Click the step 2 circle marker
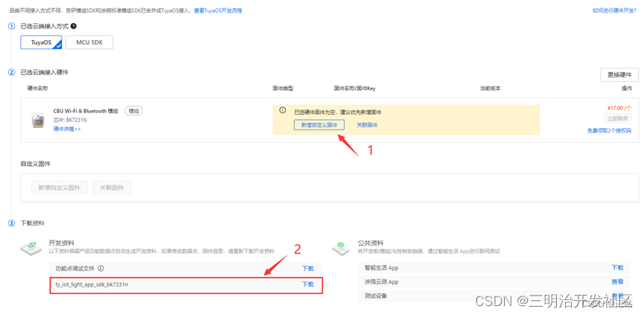This screenshot has width=644, height=315. click(11, 72)
